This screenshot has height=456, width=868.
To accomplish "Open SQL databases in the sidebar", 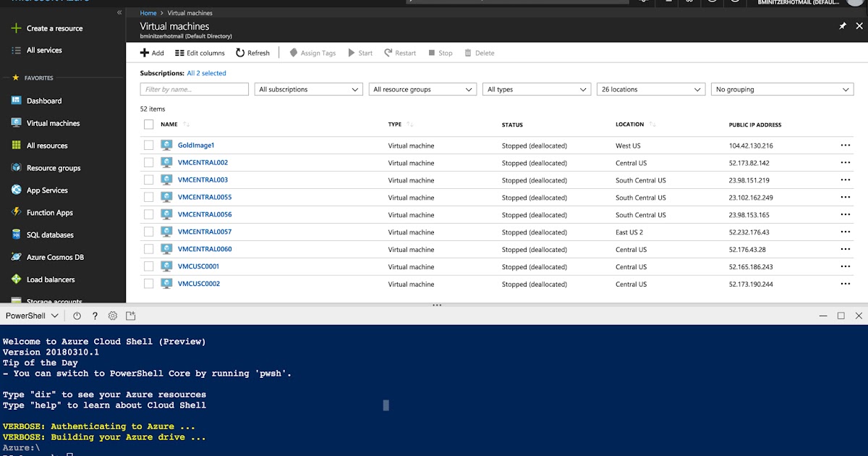I will (52, 235).
